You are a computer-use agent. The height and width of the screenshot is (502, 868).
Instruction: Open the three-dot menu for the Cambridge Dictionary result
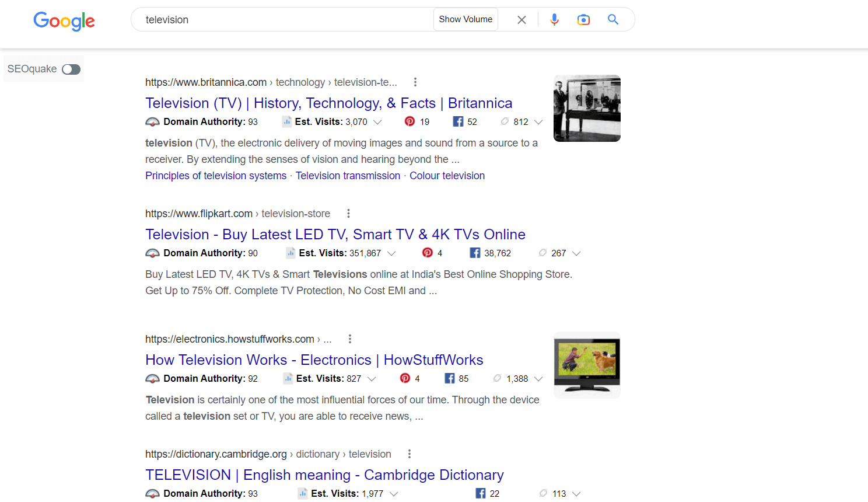(409, 454)
